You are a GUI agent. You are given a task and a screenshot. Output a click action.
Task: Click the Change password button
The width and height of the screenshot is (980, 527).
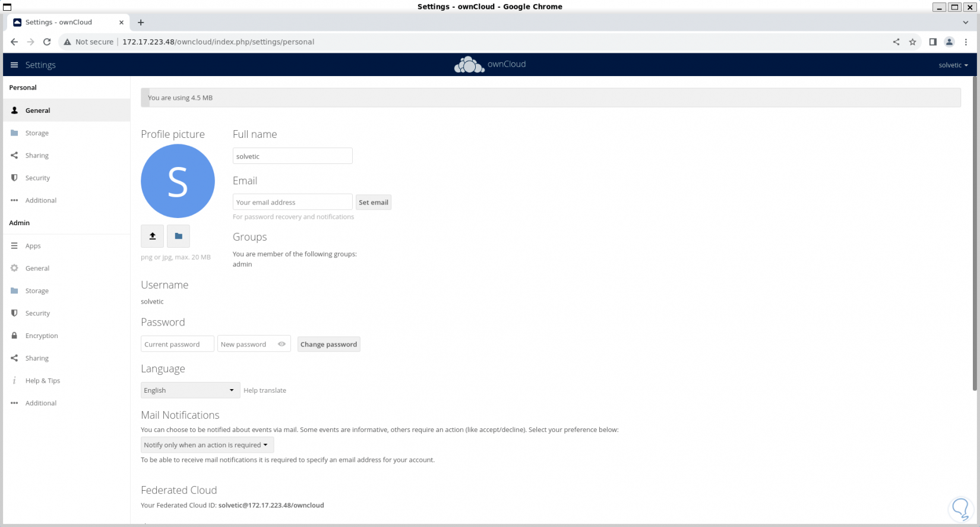tap(328, 345)
